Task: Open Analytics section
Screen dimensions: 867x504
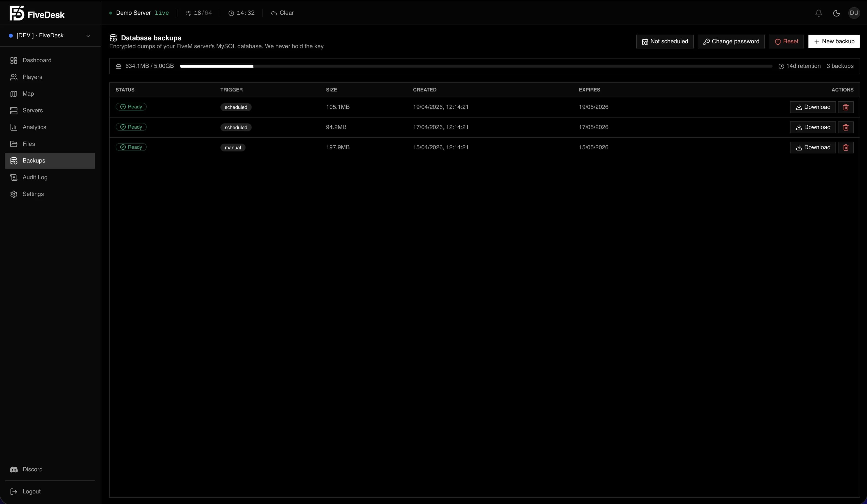Action: [x=50, y=127]
